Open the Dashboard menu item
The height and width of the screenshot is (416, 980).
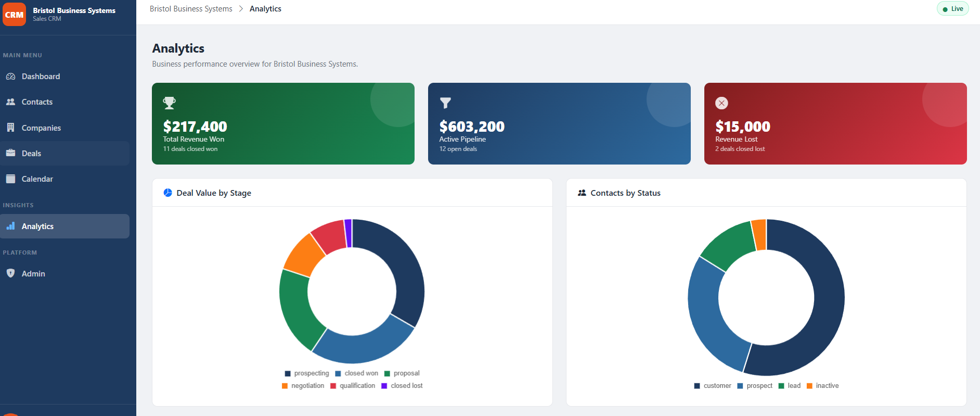pyautogui.click(x=65, y=77)
